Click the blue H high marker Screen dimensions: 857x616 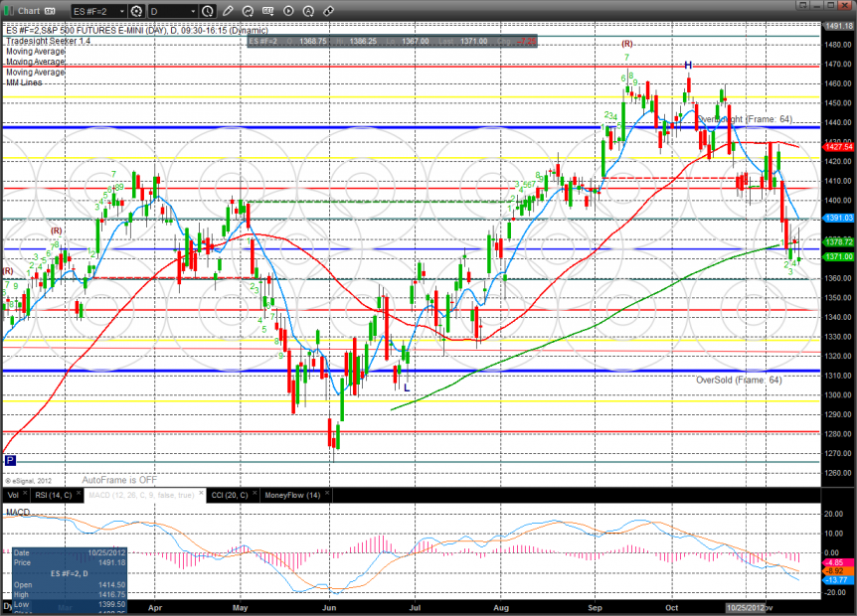click(x=688, y=65)
